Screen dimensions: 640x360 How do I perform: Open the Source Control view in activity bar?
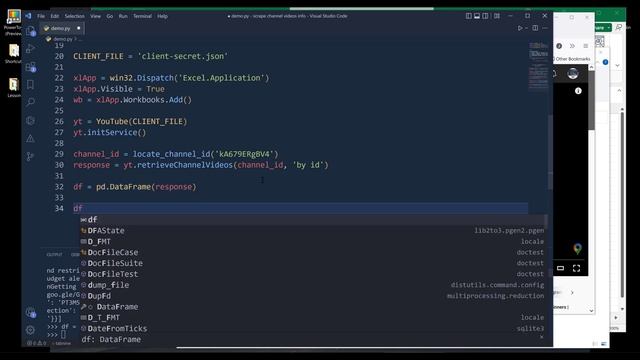pyautogui.click(x=31, y=156)
